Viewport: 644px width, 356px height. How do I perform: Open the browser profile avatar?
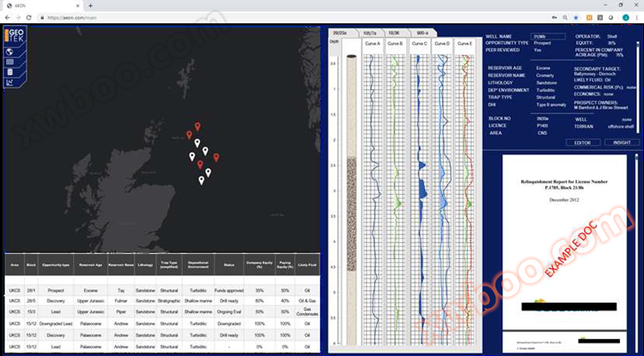[x=624, y=17]
